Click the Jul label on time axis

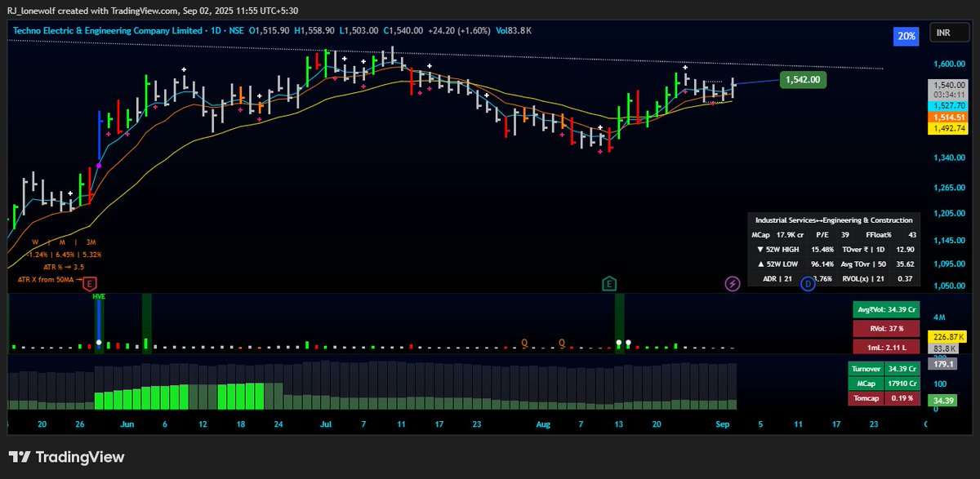pyautogui.click(x=325, y=424)
